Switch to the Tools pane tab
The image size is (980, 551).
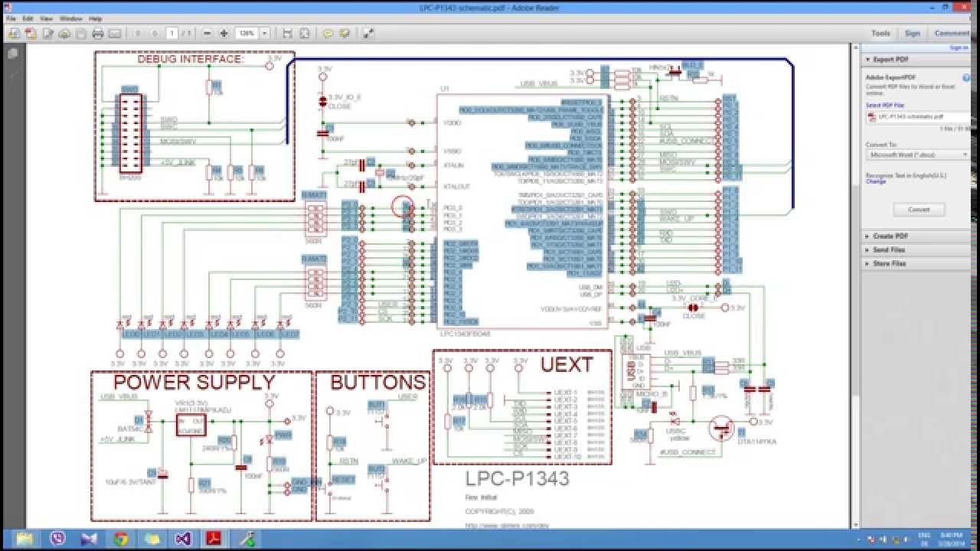click(881, 34)
